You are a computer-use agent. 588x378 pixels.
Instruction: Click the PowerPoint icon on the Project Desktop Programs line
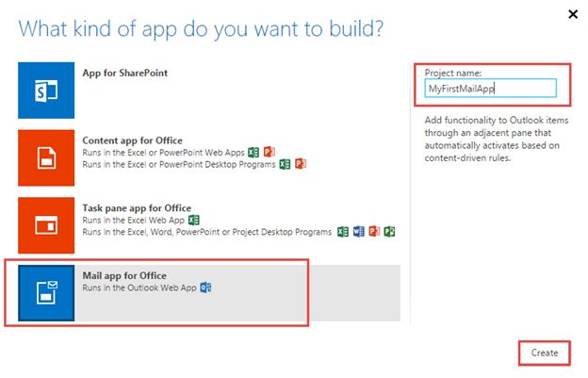pos(374,232)
